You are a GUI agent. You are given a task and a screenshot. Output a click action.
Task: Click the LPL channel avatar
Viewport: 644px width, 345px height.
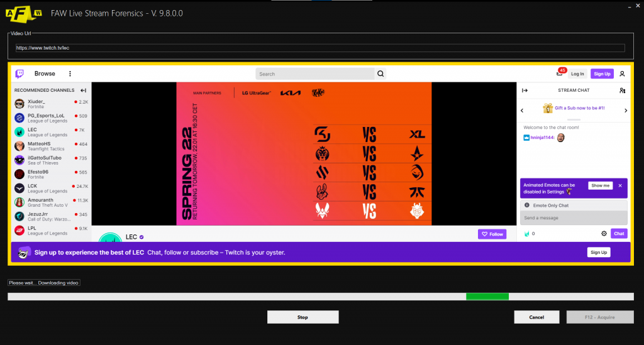19,230
